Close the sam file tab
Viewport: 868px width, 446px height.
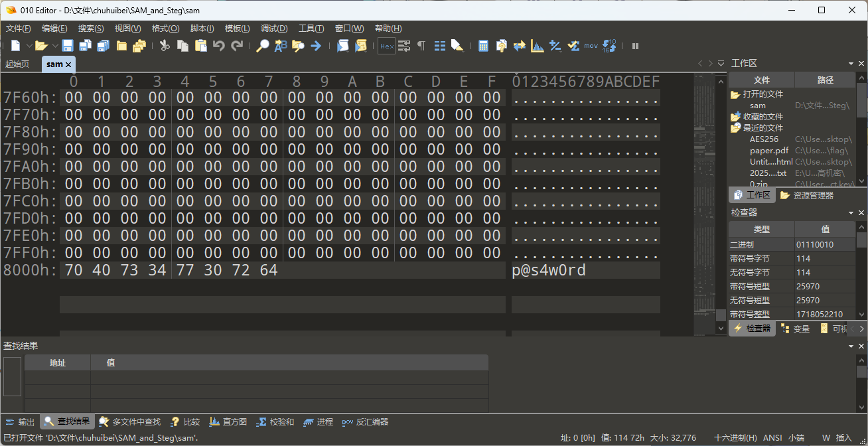point(68,64)
